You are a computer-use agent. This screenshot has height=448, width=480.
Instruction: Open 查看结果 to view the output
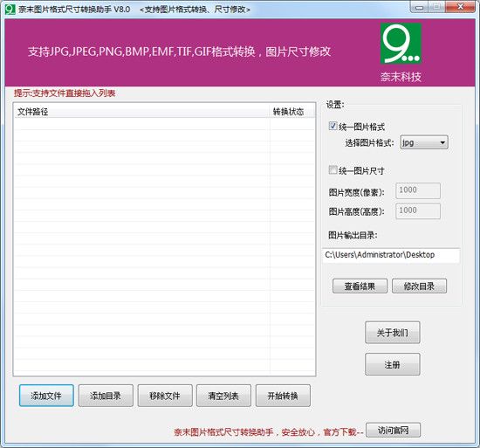point(360,286)
